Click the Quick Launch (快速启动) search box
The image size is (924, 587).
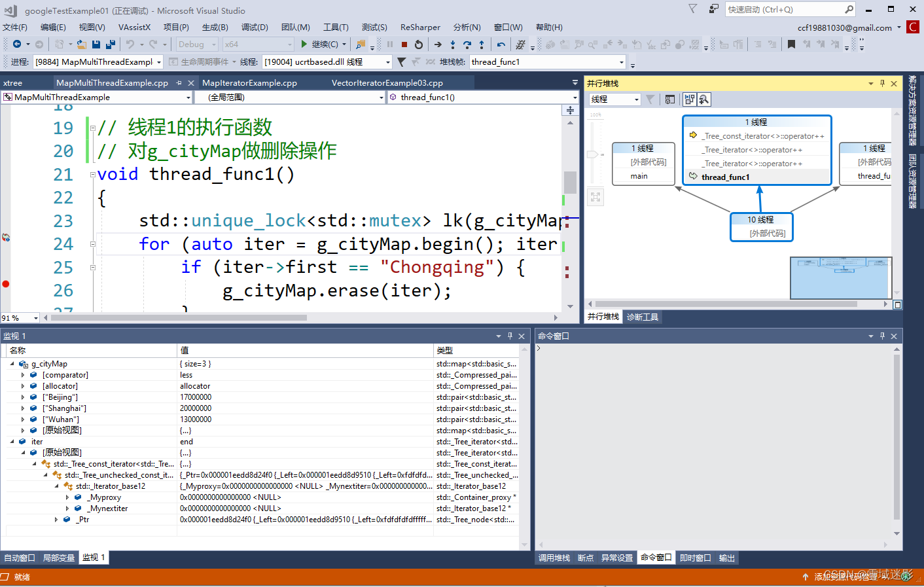(x=790, y=9)
